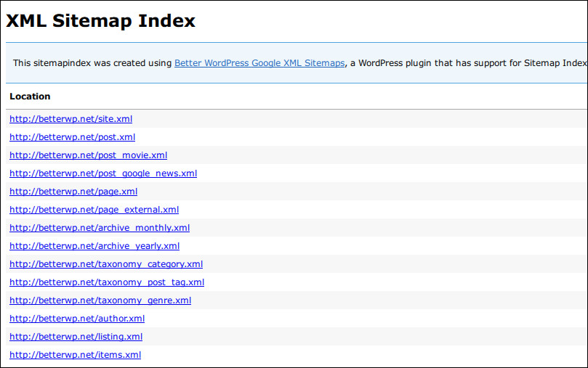
Task: Click the taxonomy_post_tag.xml link
Action: point(107,282)
